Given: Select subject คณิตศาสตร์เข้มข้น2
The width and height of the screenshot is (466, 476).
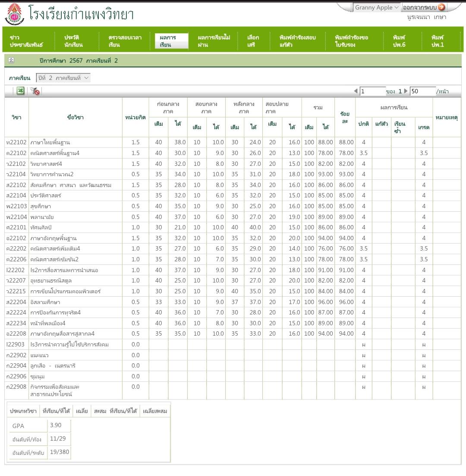Looking at the screenshot, I should coord(54,259).
